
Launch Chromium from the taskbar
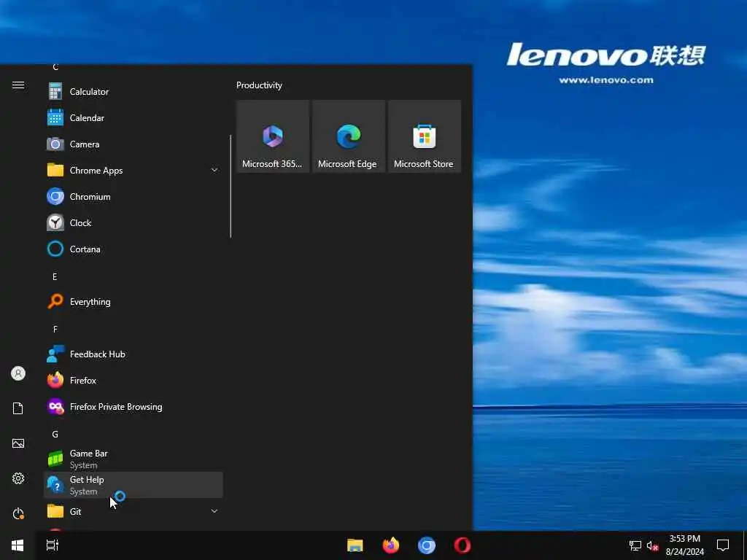pyautogui.click(x=426, y=545)
